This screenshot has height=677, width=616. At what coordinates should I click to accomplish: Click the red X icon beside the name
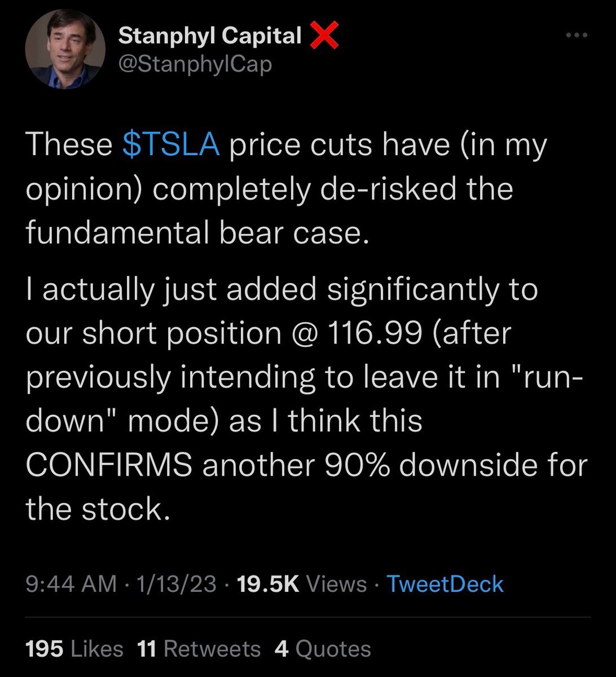click(x=324, y=36)
